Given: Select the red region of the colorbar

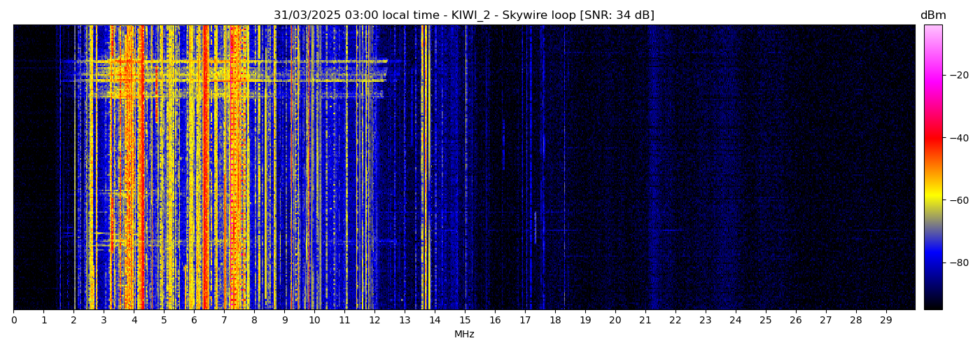Looking at the screenshot, I should tap(932, 138).
